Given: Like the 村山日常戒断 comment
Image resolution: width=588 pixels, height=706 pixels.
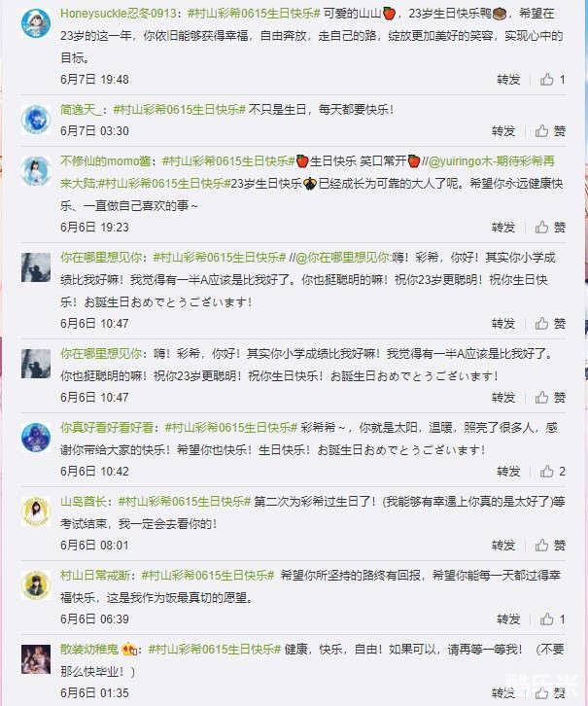Looking at the screenshot, I should pos(552,619).
